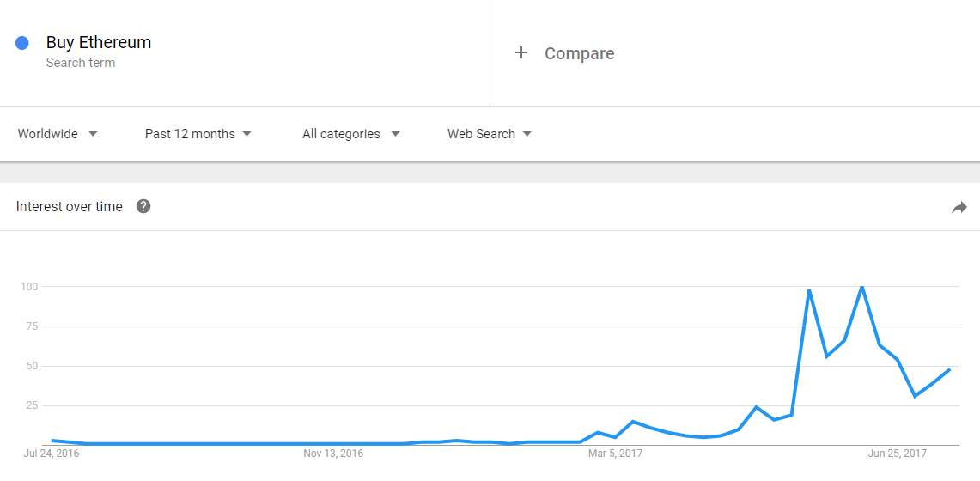Image resolution: width=980 pixels, height=481 pixels.
Task: Click the 100 peak on the chart line
Action: [x=861, y=287]
